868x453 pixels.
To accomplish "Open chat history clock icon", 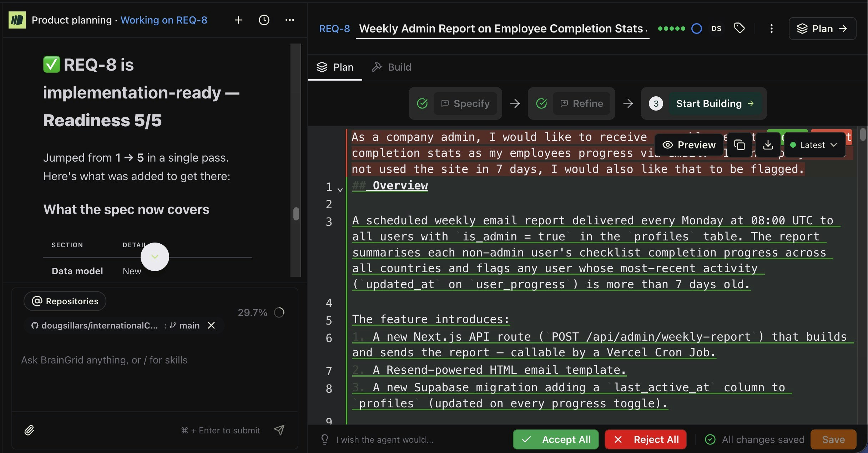I will click(x=264, y=20).
